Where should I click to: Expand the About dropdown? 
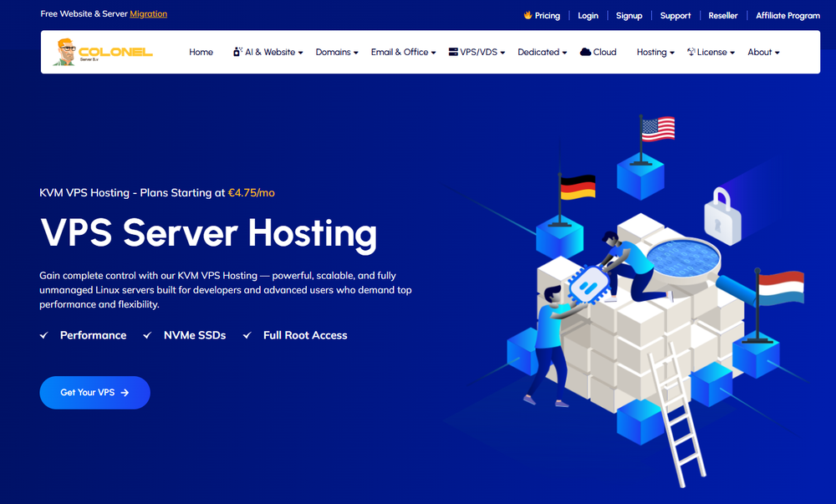pos(762,52)
